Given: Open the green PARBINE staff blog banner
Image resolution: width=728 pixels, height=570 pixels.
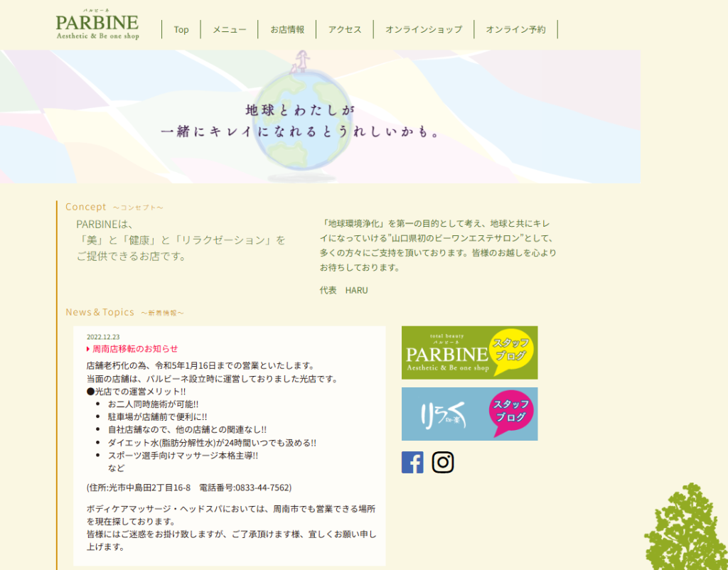Looking at the screenshot, I should [469, 353].
